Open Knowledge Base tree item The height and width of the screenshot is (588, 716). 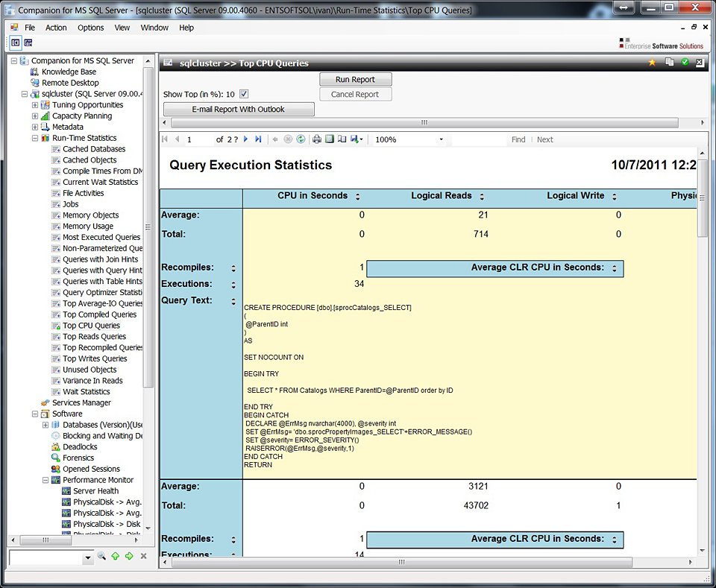tap(69, 72)
